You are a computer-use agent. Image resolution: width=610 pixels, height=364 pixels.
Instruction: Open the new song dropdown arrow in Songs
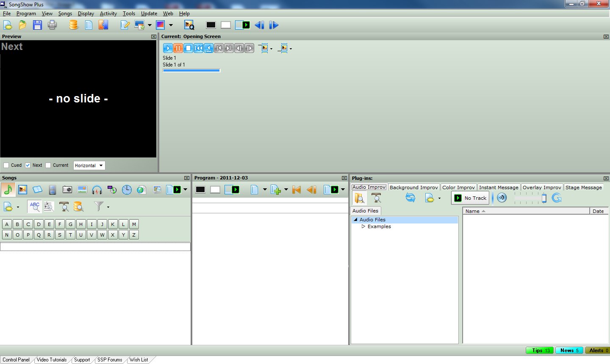coord(18,207)
